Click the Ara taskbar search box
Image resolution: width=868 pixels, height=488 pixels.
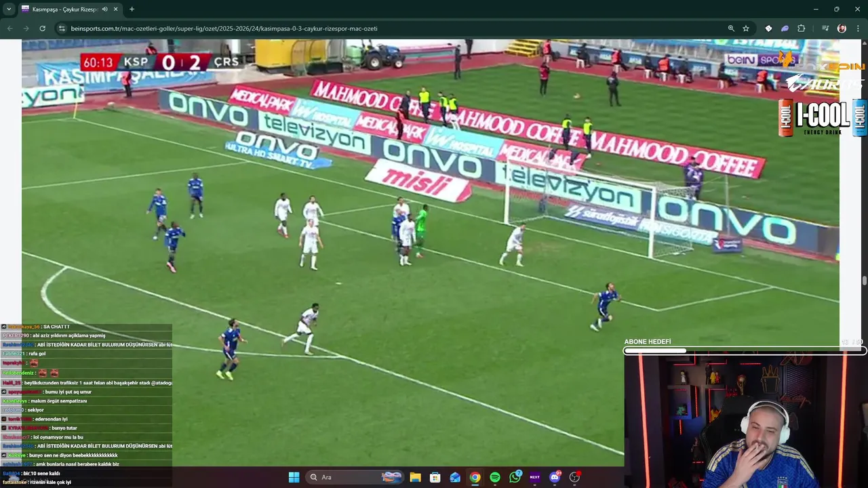(355, 477)
